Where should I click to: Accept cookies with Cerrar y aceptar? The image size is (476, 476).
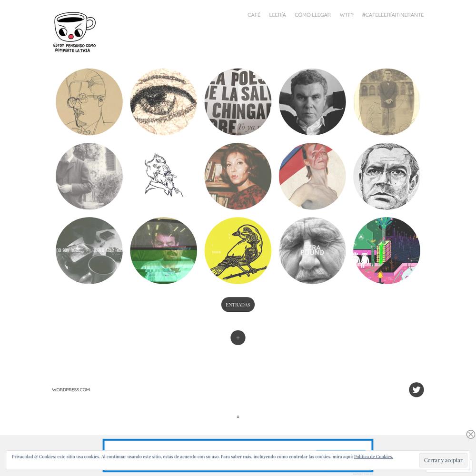(443, 460)
